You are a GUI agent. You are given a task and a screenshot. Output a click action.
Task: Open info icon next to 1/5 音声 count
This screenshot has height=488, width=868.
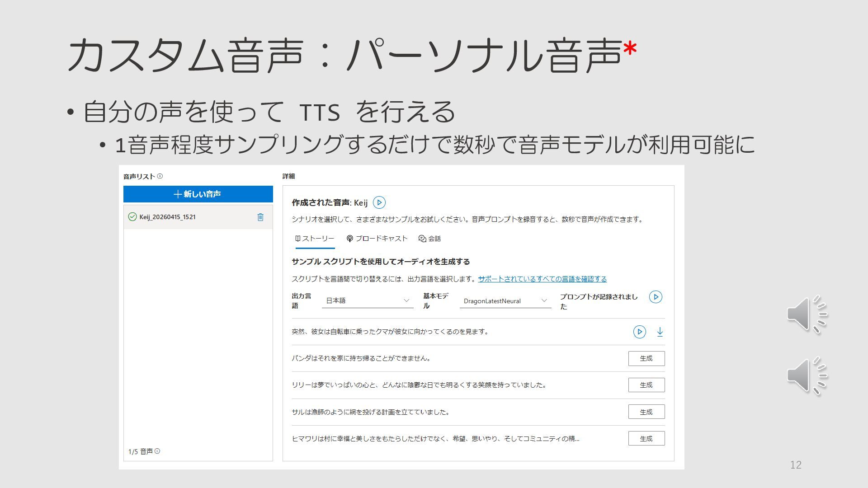pyautogui.click(x=157, y=451)
